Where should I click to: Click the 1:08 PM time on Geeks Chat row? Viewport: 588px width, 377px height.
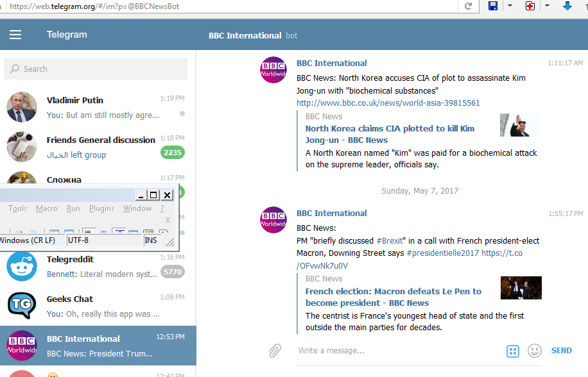pos(172,297)
